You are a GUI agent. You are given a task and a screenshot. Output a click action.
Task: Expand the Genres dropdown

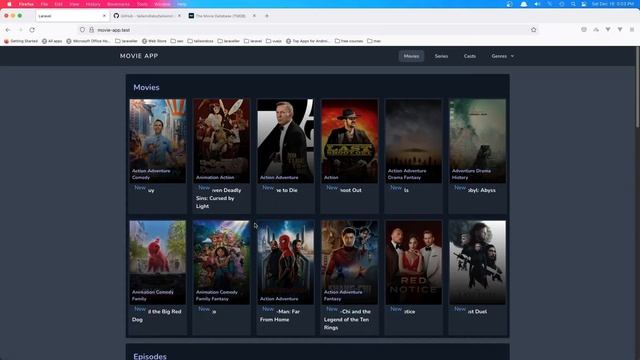502,56
